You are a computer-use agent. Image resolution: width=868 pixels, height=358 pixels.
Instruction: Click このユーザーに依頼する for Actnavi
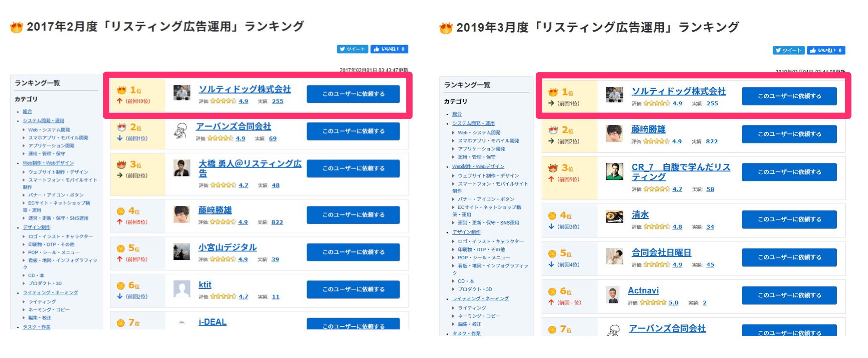(789, 295)
